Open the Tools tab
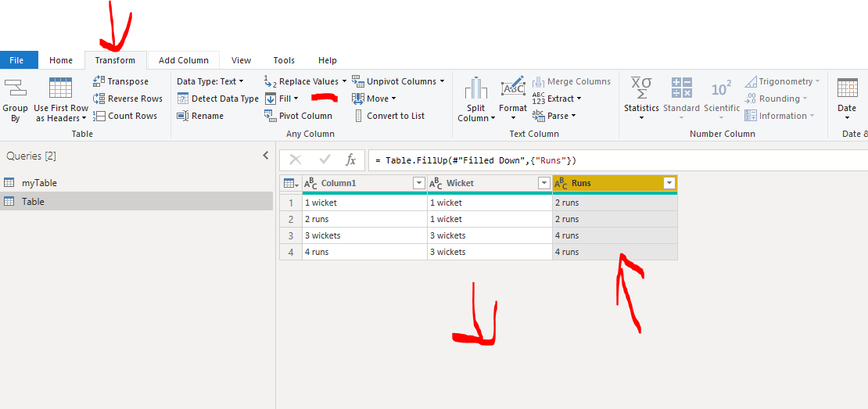The height and width of the screenshot is (409, 868). coord(284,60)
